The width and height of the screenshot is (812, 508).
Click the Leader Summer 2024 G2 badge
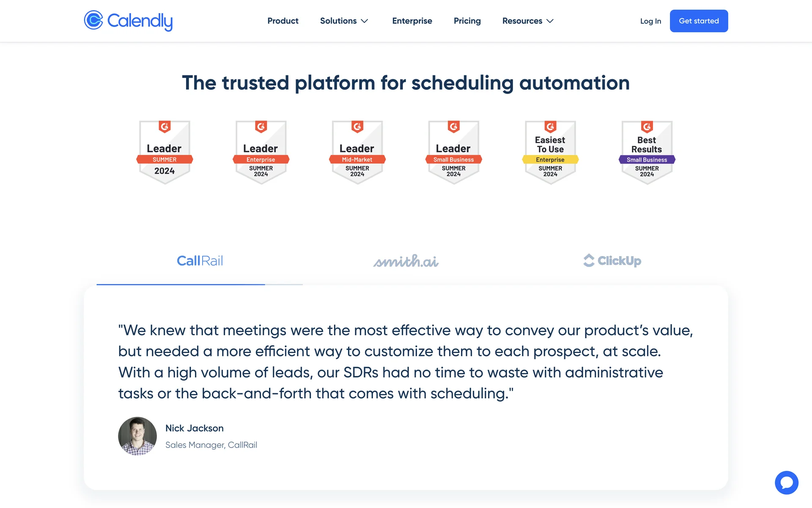(x=165, y=152)
